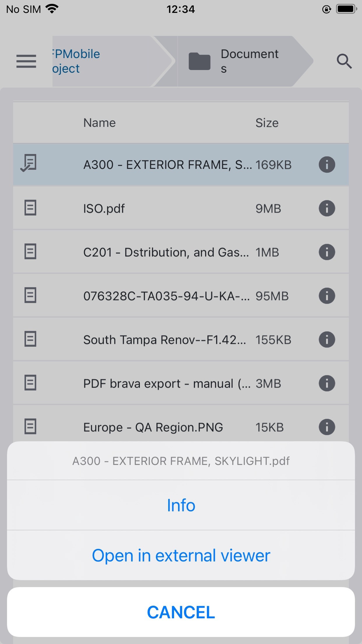Tap the battery indicator
The image size is (362, 644).
[346, 9]
